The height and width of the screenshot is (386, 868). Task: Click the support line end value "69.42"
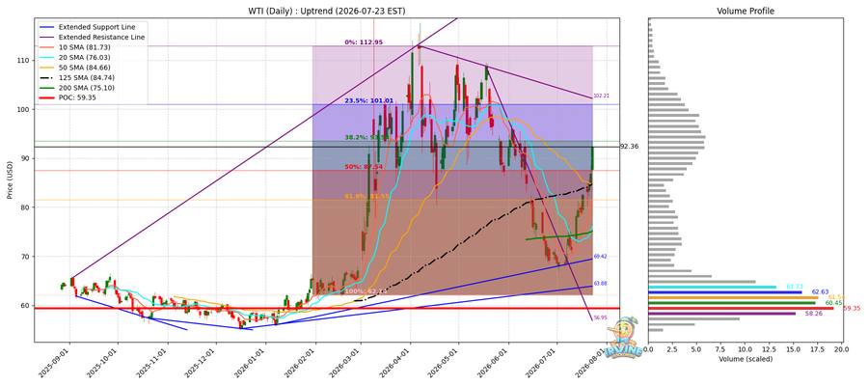pos(601,257)
